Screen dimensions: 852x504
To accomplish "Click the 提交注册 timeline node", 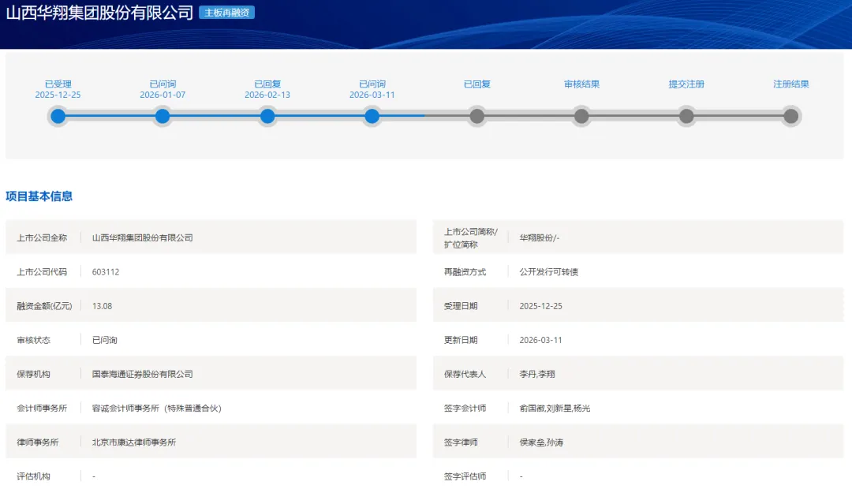I will [686, 116].
